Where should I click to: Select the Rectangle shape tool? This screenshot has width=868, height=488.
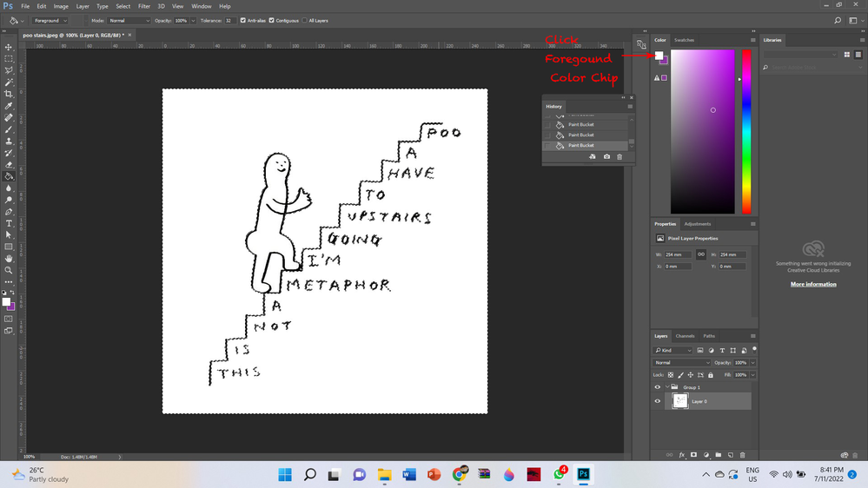tap(9, 247)
